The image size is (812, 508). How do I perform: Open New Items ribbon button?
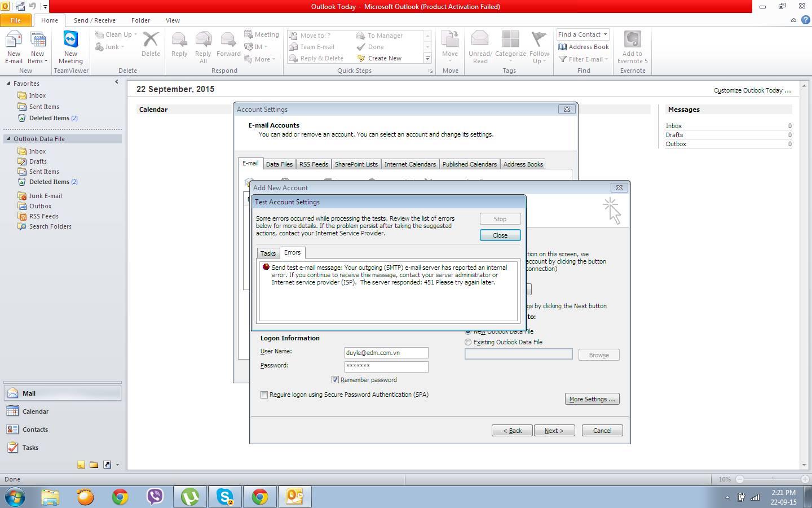click(37, 47)
